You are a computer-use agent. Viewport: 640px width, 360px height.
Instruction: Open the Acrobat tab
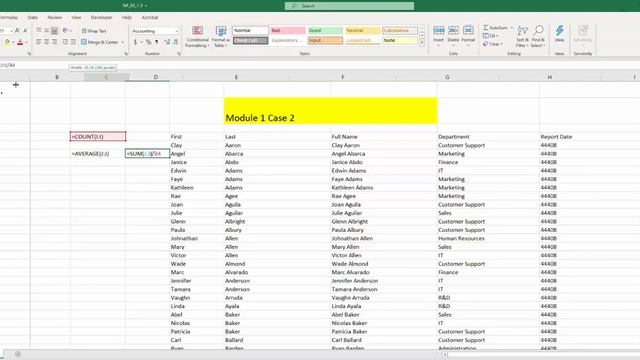(x=150, y=18)
